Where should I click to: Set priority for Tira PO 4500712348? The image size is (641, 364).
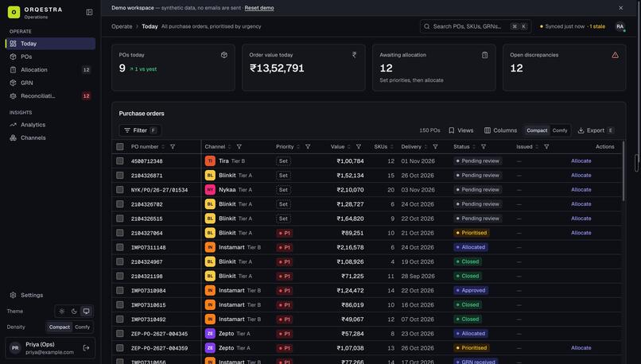tap(283, 161)
